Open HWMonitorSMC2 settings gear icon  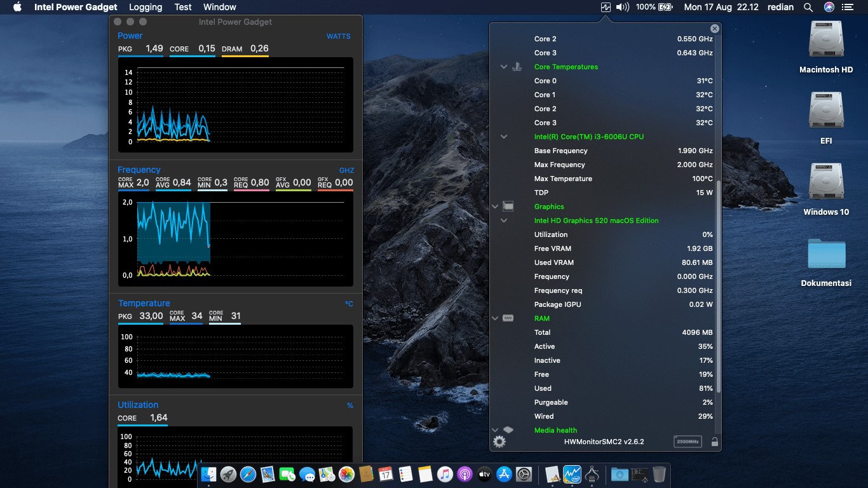pos(499,442)
